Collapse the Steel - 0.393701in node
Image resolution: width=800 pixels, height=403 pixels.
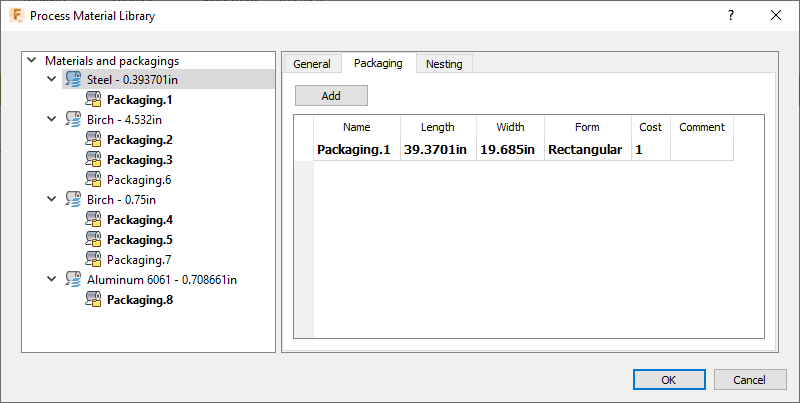click(x=52, y=80)
